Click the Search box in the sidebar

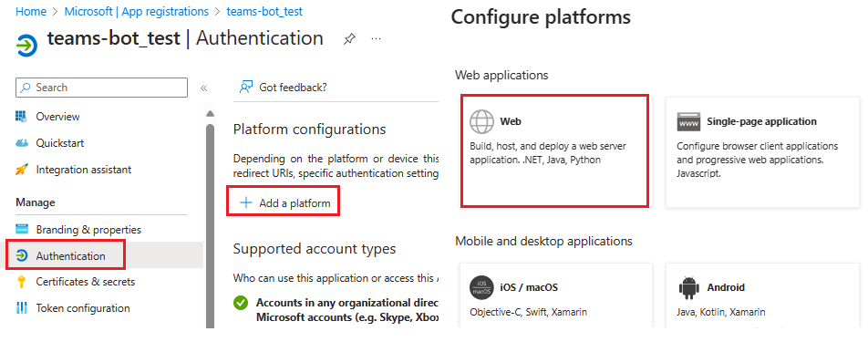point(102,88)
